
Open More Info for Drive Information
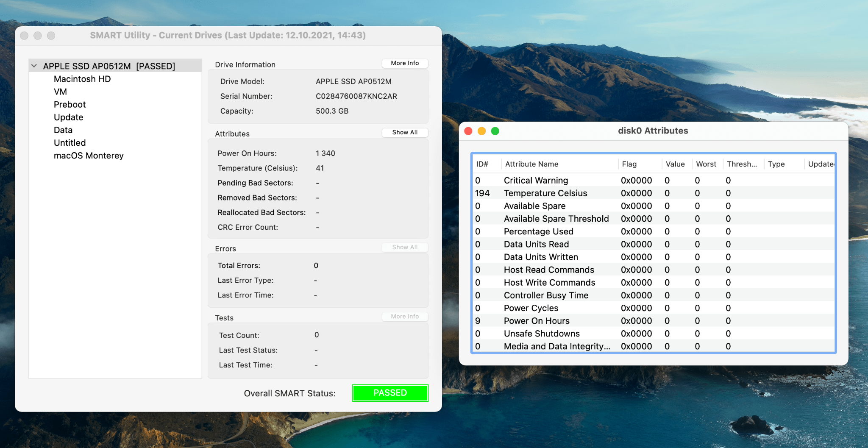405,63
